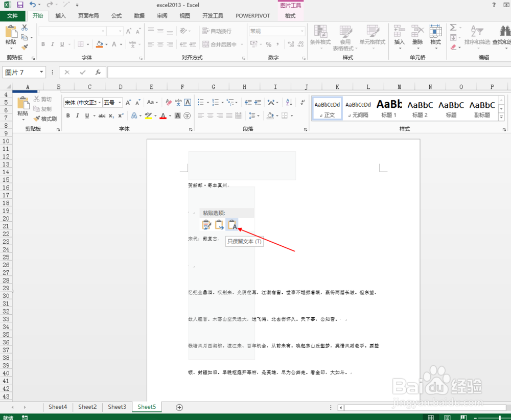Undo the last action in Excel

32,5
